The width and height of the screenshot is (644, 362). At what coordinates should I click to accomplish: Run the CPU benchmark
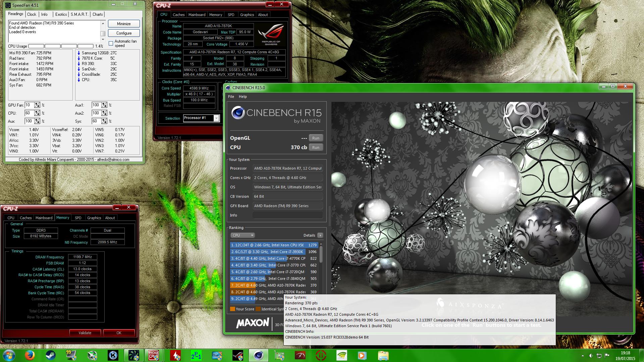click(x=316, y=147)
